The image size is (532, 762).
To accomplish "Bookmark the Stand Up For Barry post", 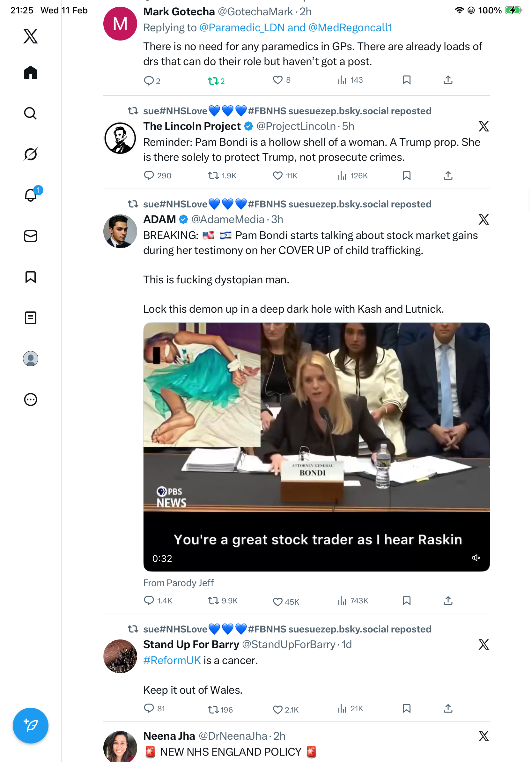I will point(406,709).
